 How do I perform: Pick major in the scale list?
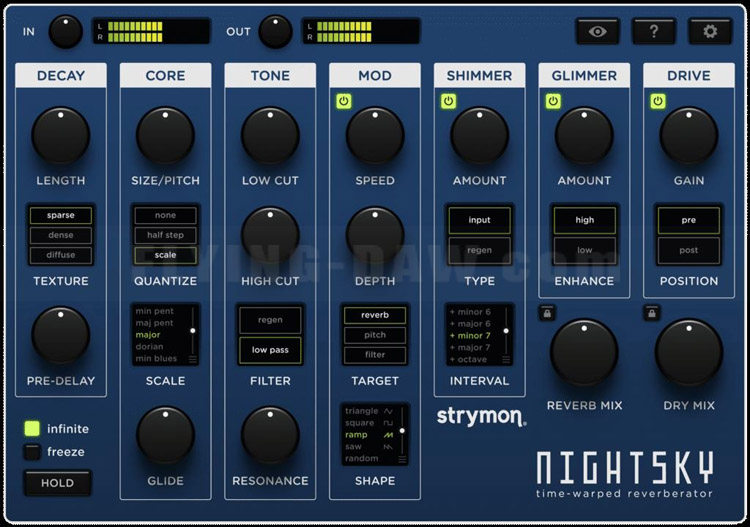(148, 335)
